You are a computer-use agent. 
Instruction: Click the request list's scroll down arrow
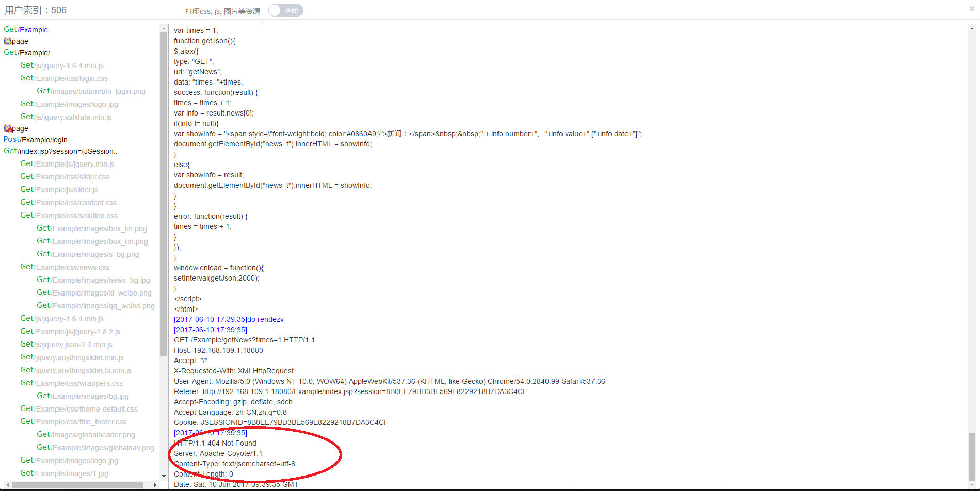point(164,476)
